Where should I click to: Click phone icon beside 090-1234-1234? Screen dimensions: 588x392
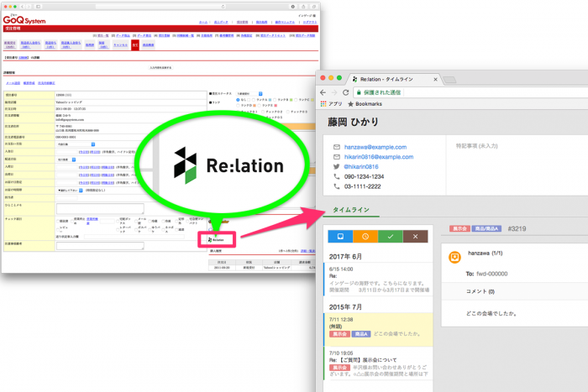coord(336,176)
